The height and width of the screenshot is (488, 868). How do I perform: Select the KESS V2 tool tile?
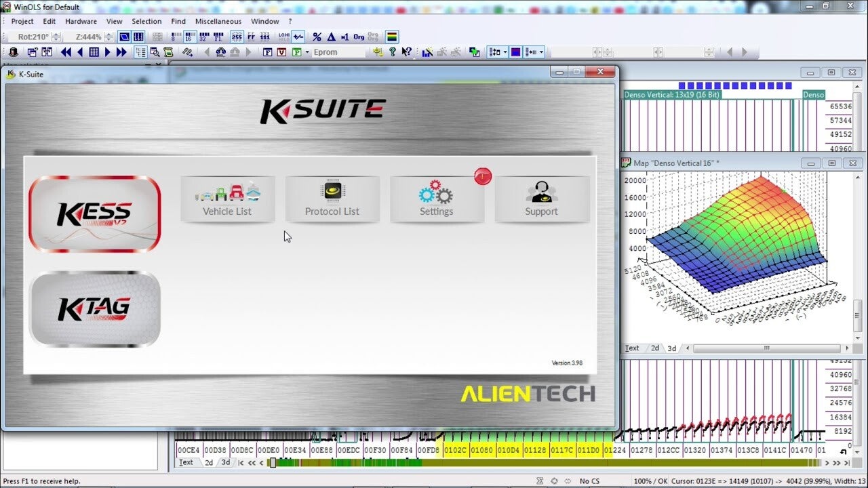[95, 213]
